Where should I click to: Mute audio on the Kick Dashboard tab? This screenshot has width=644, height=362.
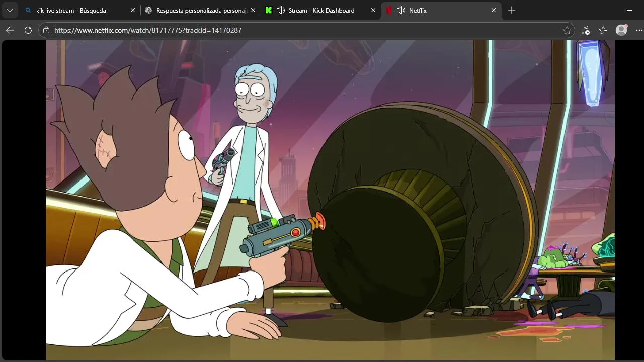281,10
